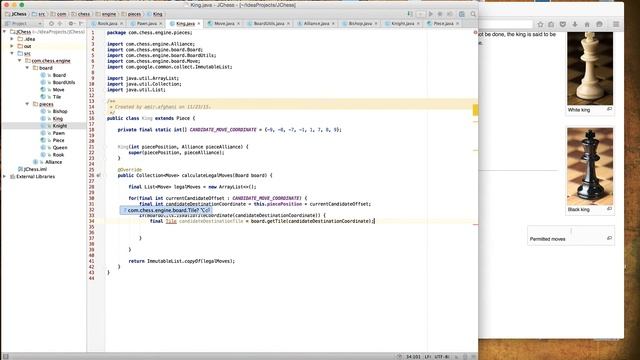Click the White king thumbnail image in browser
The image size is (640, 360).
click(x=590, y=68)
